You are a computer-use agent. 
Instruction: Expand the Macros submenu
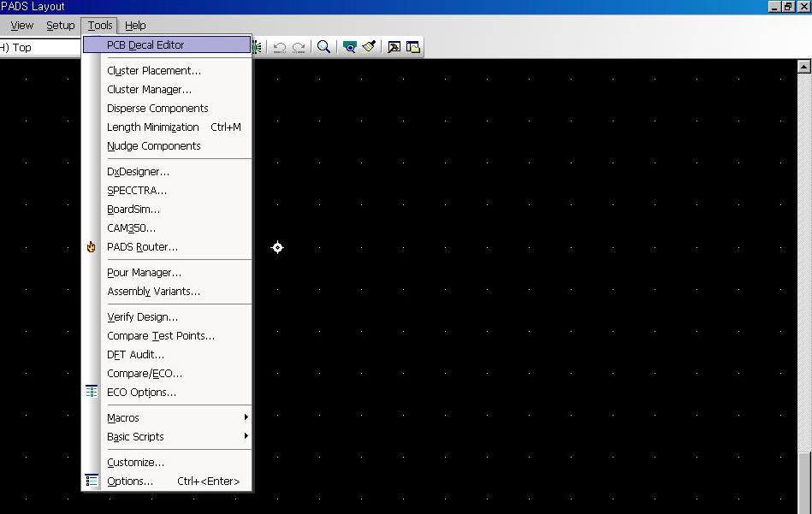(167, 417)
